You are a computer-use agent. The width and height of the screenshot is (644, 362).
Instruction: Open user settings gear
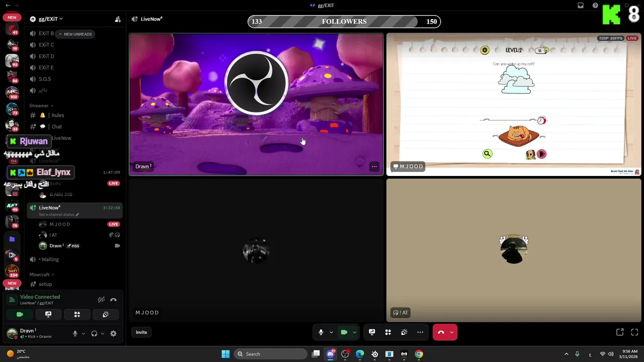click(113, 333)
